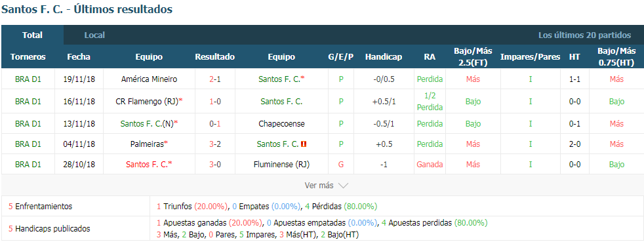
Task: Click the Impares/Pares column header
Action: (x=531, y=57)
